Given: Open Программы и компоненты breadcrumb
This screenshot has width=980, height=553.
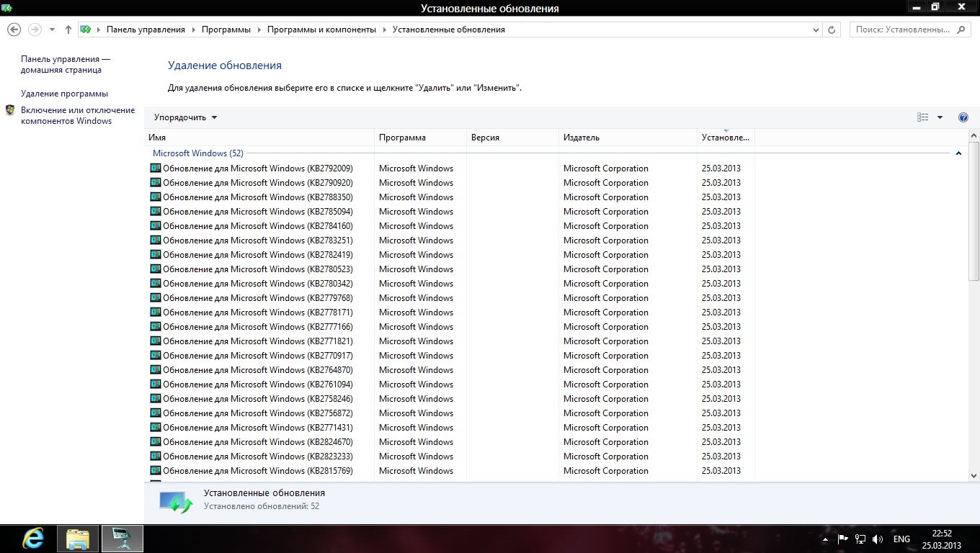Looking at the screenshot, I should coord(321,30).
